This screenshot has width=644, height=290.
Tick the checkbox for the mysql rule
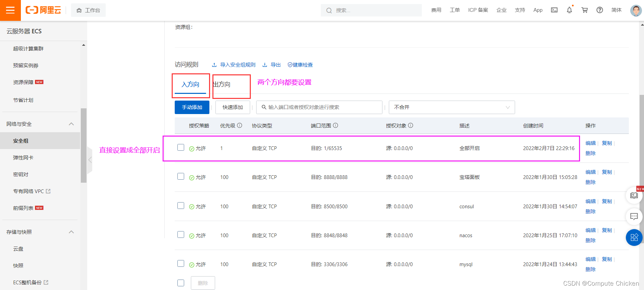(181, 263)
